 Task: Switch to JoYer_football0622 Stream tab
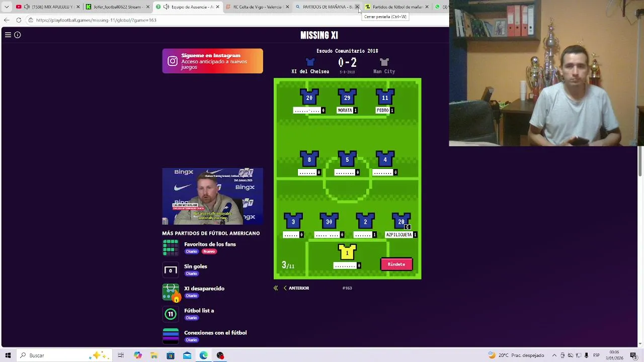(118, 7)
